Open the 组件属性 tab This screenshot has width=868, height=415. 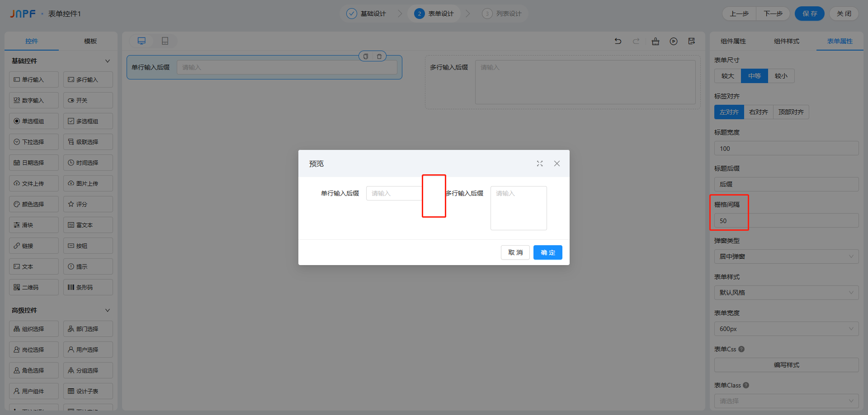point(733,41)
